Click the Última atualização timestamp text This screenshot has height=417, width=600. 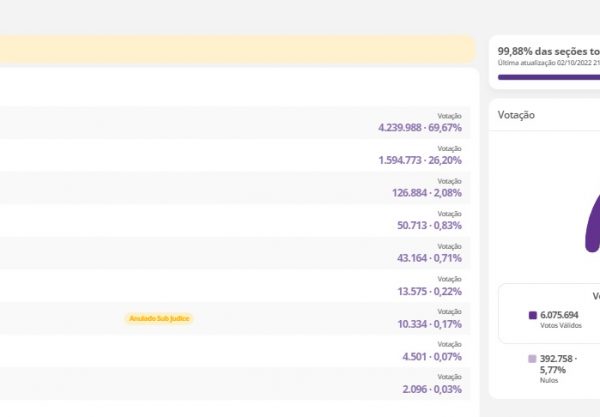pyautogui.click(x=547, y=62)
